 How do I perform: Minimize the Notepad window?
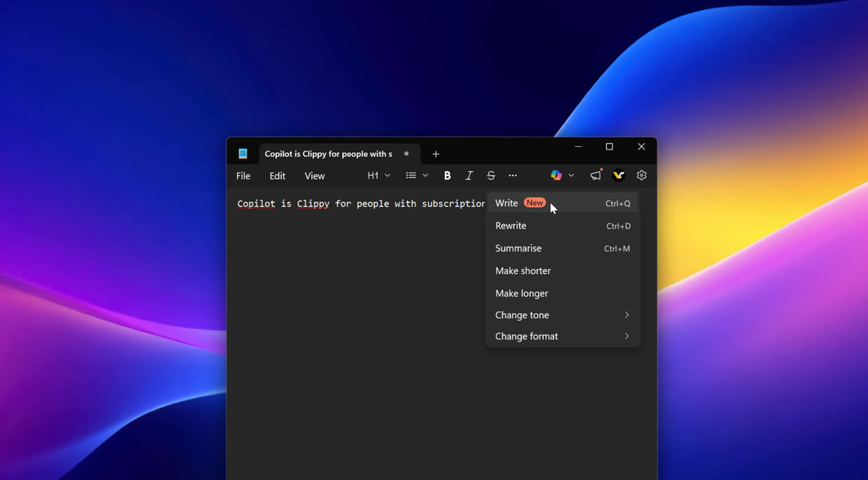(x=578, y=147)
